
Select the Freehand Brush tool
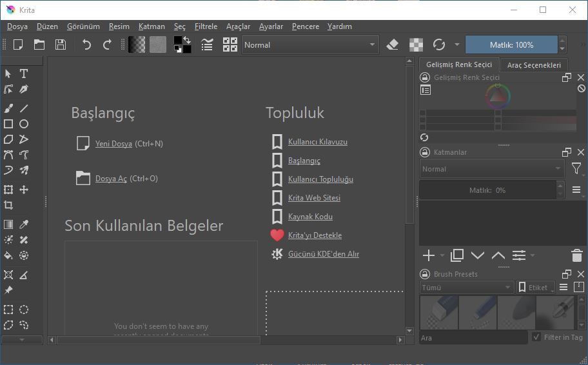8,108
